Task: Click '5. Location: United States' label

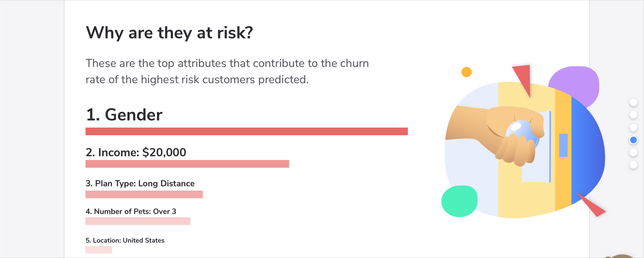Action: [125, 241]
